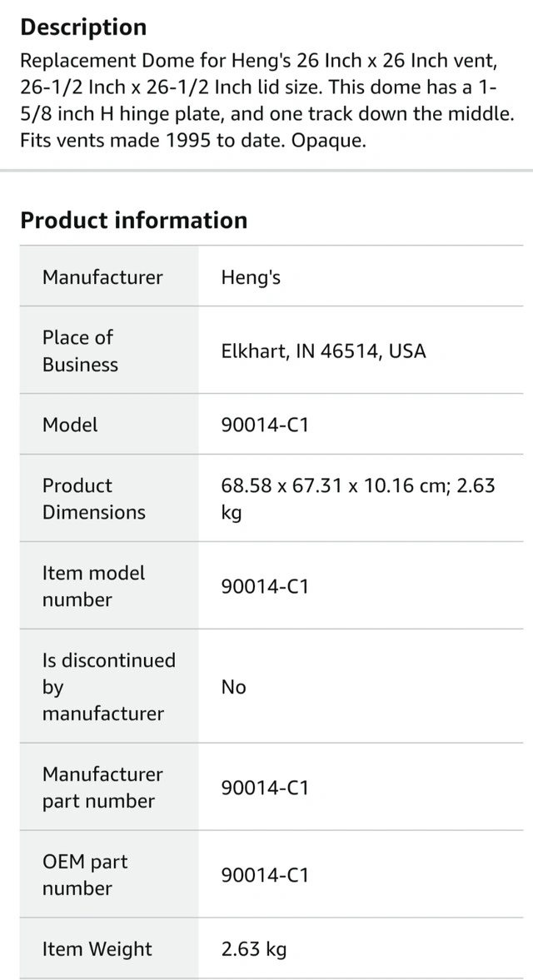This screenshot has width=533, height=980.
Task: Click the Model row label
Action: (70, 424)
